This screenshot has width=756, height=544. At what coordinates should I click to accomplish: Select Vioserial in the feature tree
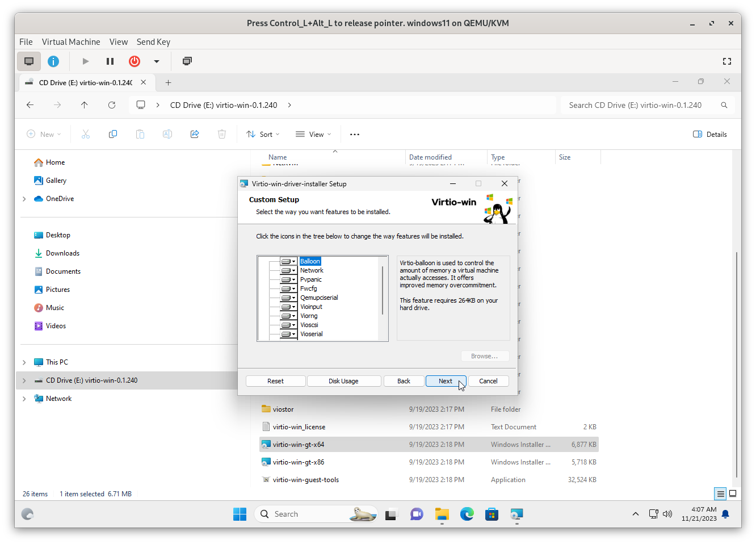311,334
